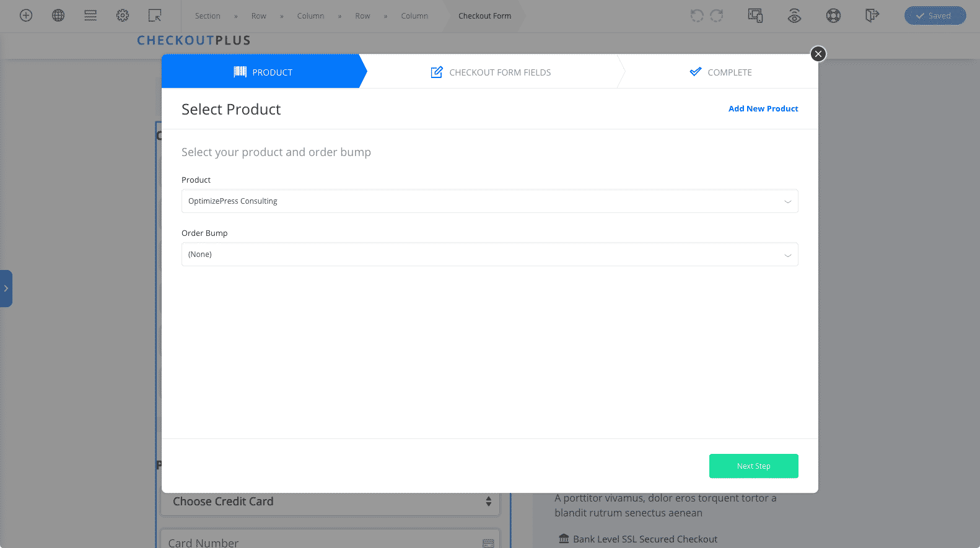Open the layers list icon in toolbar
Image resolution: width=980 pixels, height=548 pixels.
(x=90, y=15)
